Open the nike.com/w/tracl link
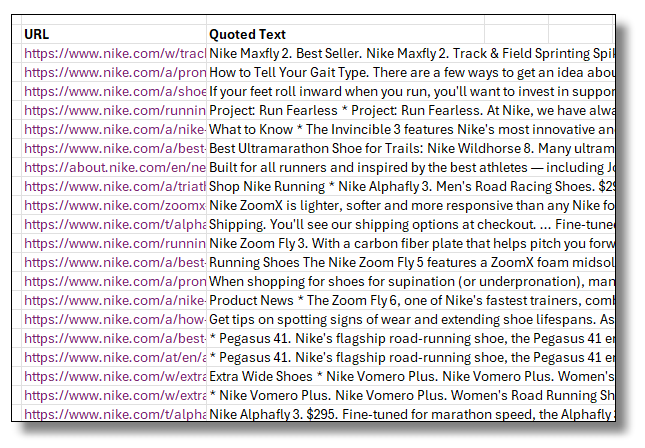The height and width of the screenshot is (448, 645). click(115, 53)
